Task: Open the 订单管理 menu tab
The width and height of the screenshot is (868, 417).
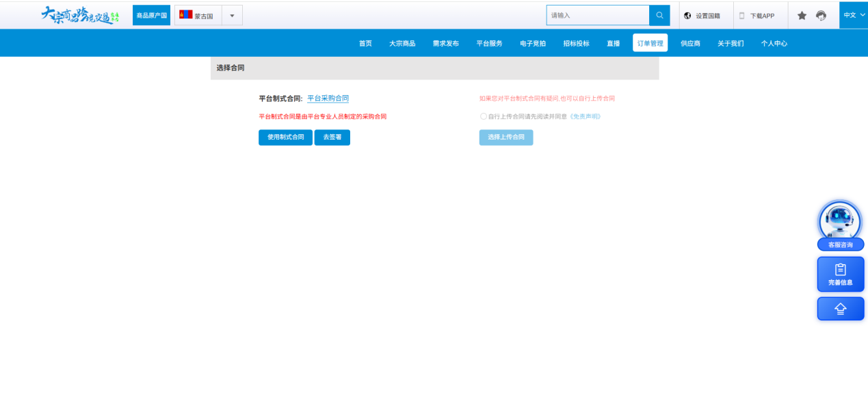Action: coord(650,43)
